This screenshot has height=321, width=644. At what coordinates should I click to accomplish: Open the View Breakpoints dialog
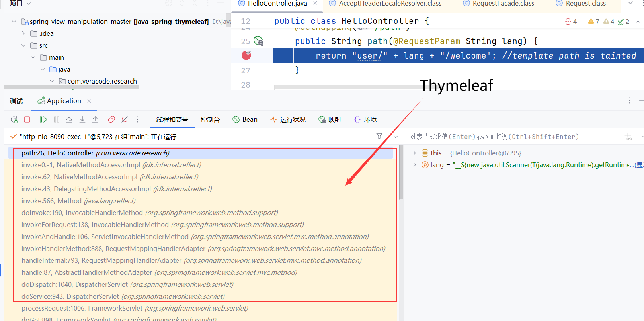pyautogui.click(x=111, y=119)
